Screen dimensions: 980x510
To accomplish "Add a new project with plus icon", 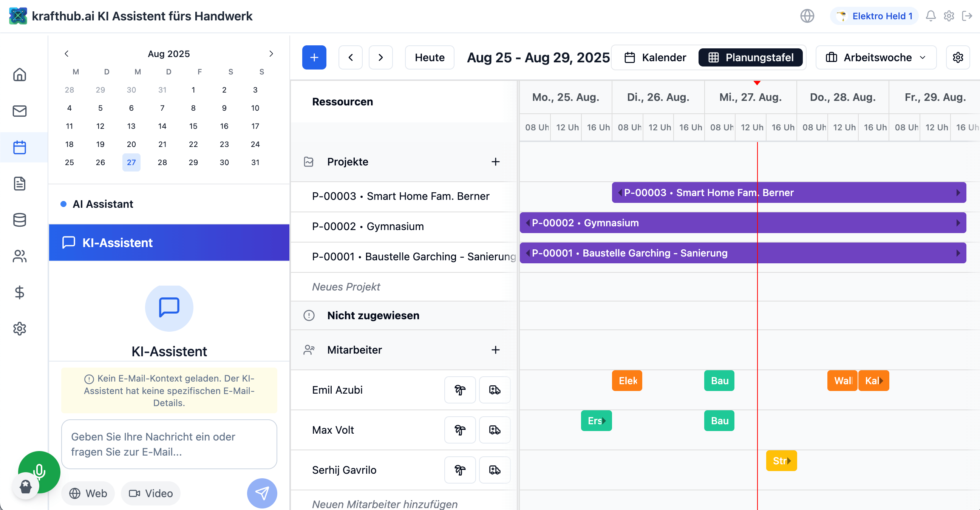I will [x=495, y=162].
